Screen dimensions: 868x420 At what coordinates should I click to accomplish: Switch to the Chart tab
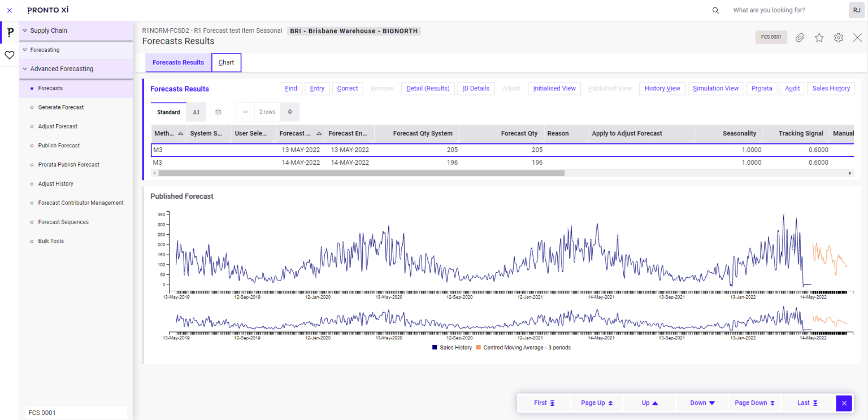click(226, 63)
